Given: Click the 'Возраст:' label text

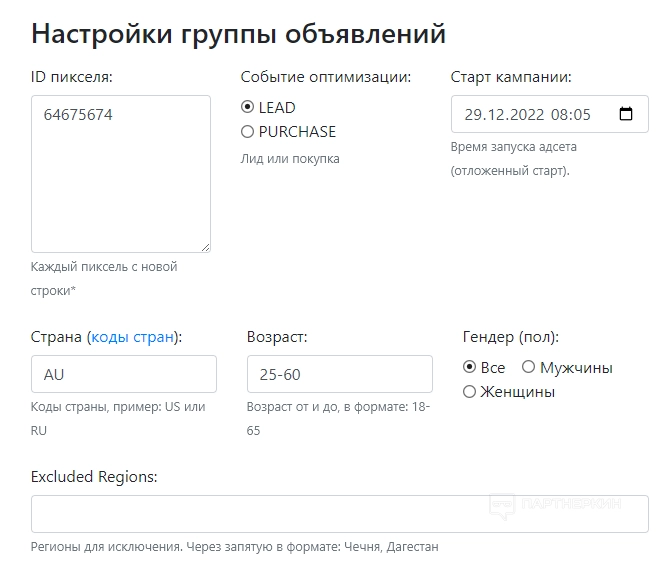Looking at the screenshot, I should [x=277, y=337].
